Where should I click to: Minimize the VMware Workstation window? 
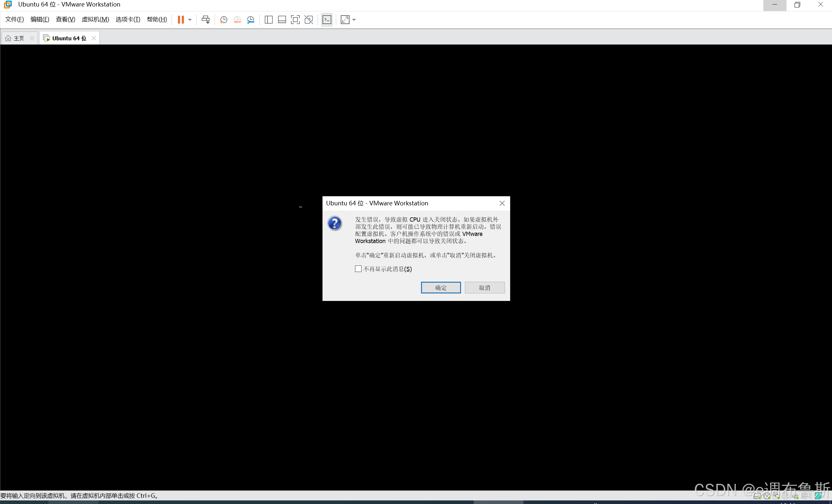774,5
